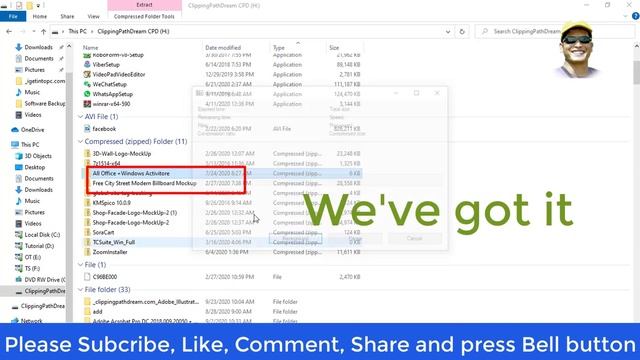
Task: Open 3D Objects under This PC
Action: pyautogui.click(x=38, y=156)
